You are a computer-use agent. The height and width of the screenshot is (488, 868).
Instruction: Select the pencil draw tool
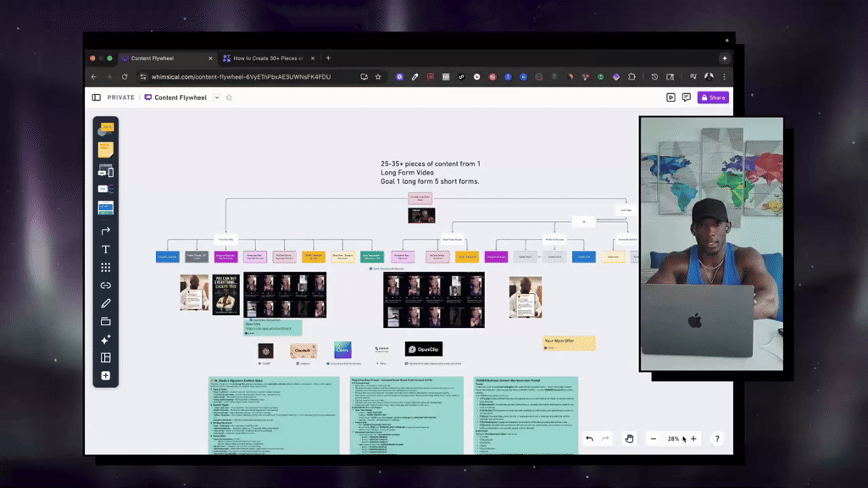click(x=106, y=303)
